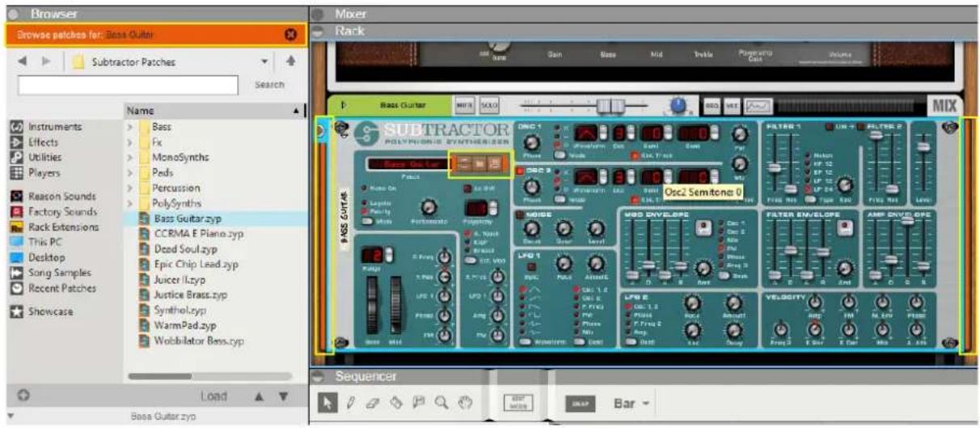The width and height of the screenshot is (980, 428).
Task: Click the Filter 1 Freq slider
Action: (776, 167)
